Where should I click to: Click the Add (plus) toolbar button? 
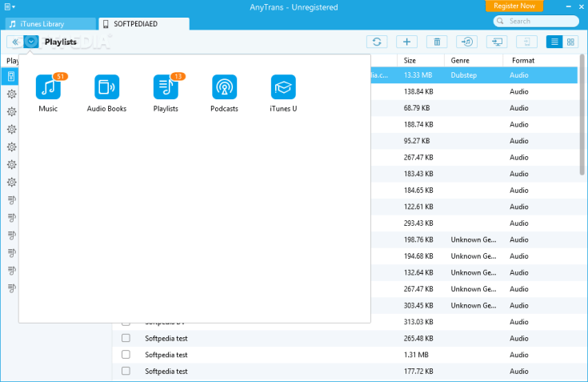pyautogui.click(x=407, y=42)
